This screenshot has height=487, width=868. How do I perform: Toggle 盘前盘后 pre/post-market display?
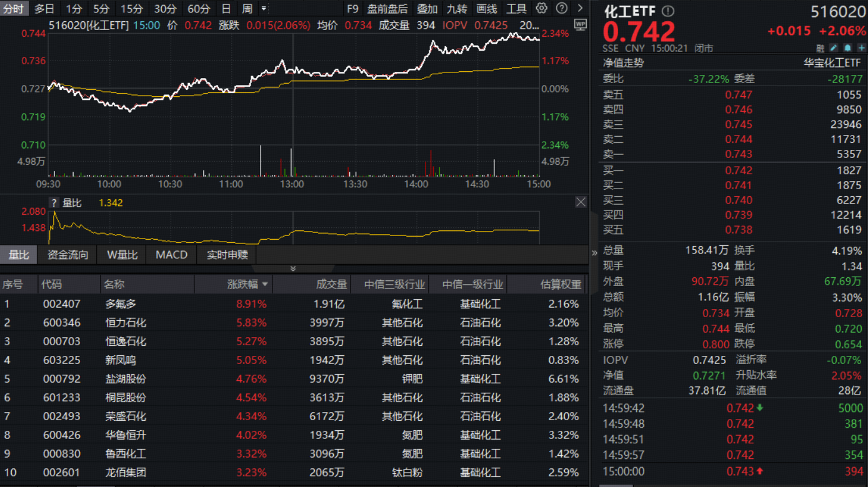tap(387, 9)
